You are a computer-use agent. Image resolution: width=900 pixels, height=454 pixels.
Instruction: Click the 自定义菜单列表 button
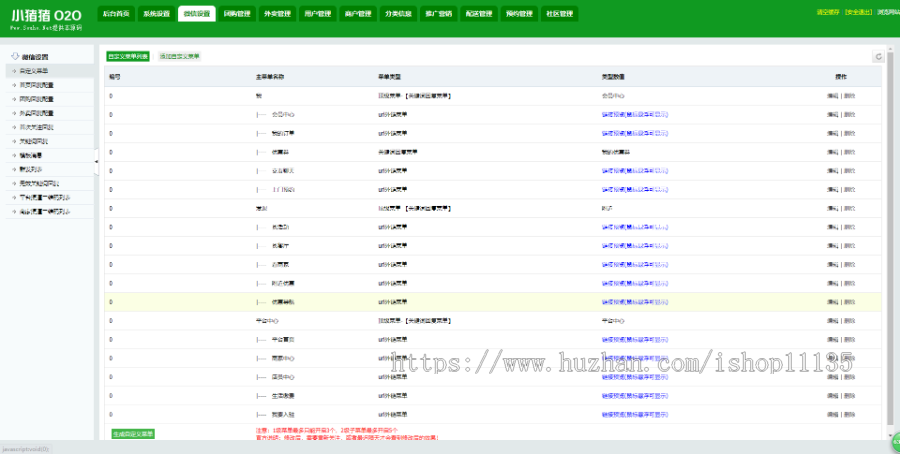tap(128, 56)
